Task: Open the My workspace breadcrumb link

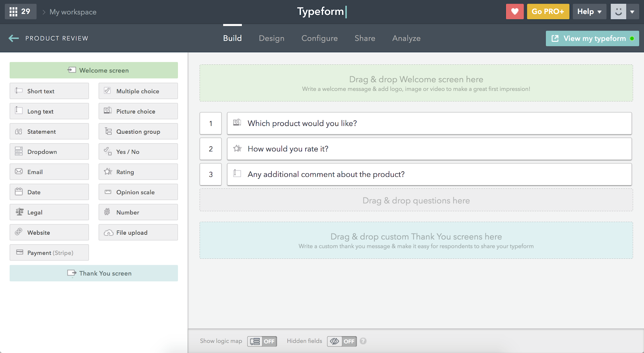Action: (73, 12)
